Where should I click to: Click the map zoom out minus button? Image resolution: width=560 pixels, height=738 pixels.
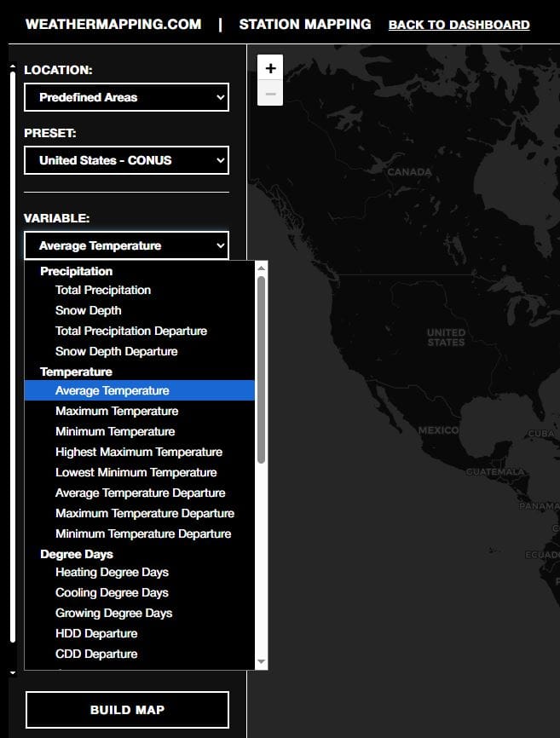pyautogui.click(x=270, y=93)
